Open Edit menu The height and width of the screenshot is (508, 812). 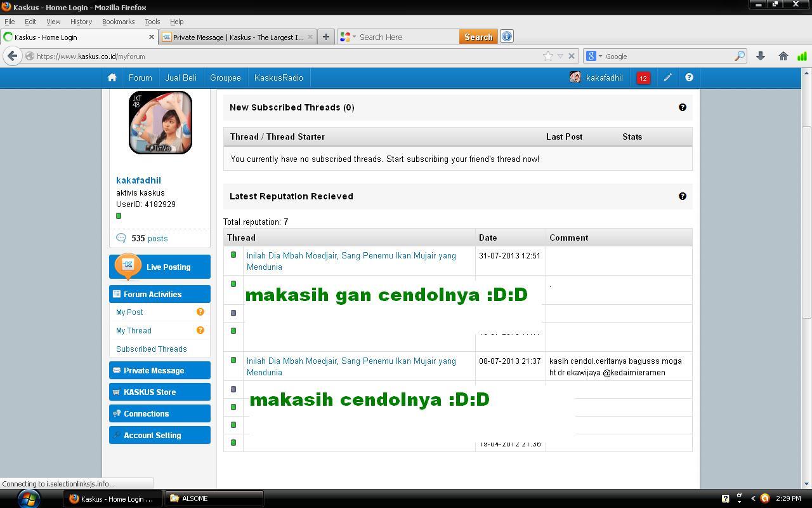click(x=30, y=22)
